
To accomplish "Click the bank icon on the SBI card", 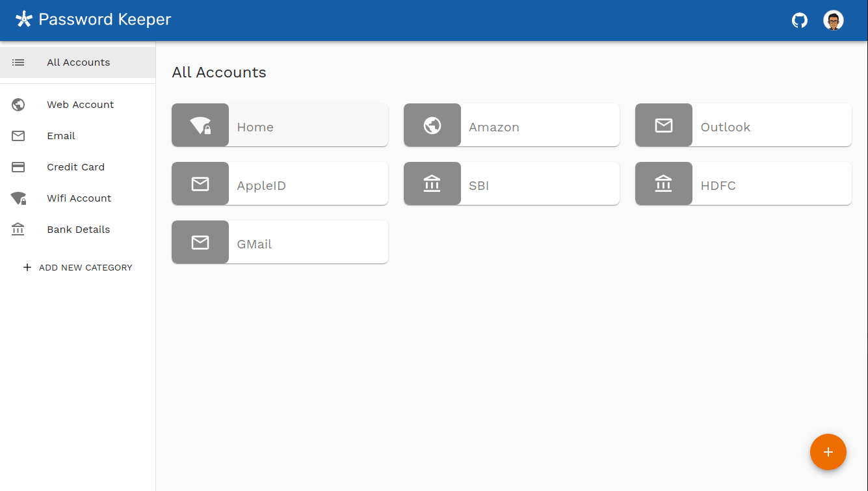I will 432,183.
